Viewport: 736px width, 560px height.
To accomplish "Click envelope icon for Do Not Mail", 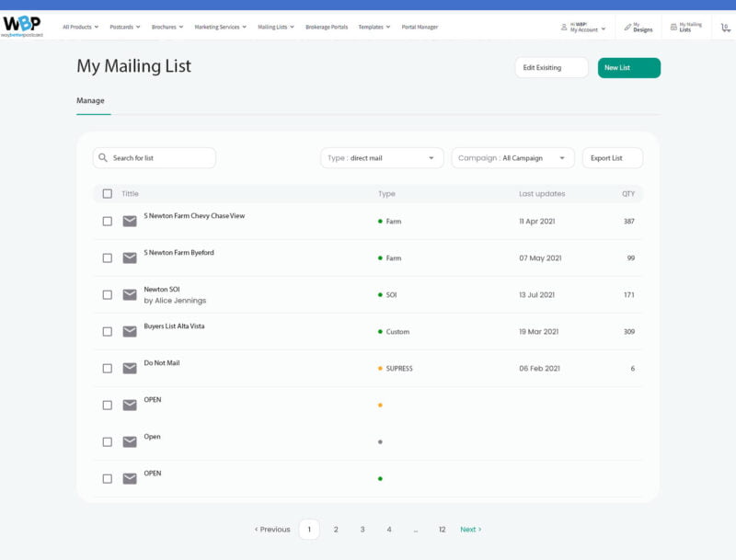I will 130,368.
